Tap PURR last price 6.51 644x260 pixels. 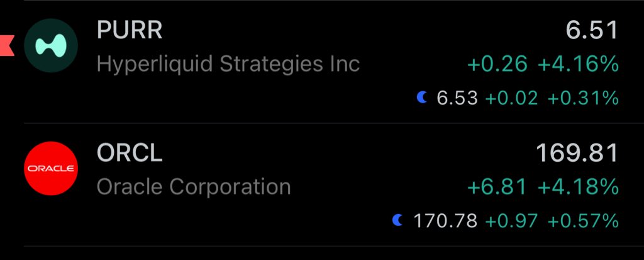click(x=592, y=30)
